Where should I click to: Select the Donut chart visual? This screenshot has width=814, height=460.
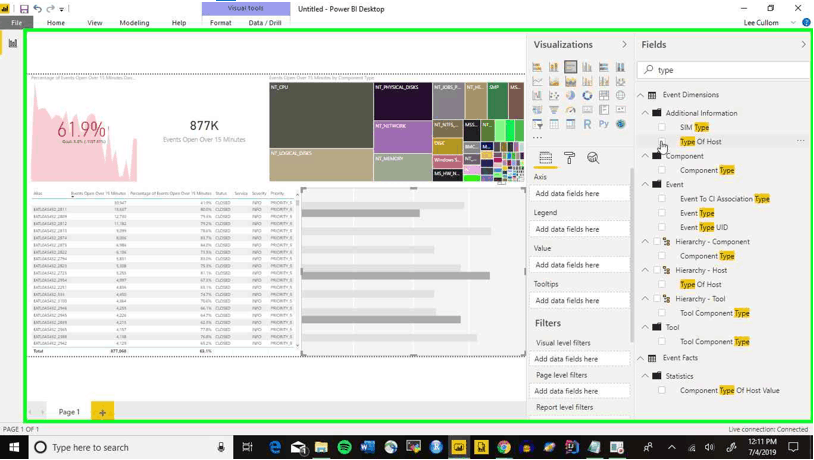[587, 96]
